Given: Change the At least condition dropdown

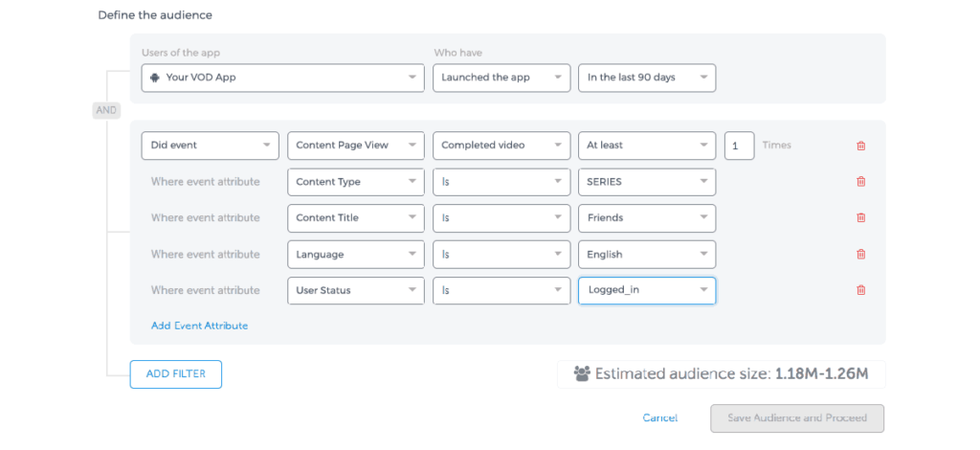Looking at the screenshot, I should pos(646,146).
